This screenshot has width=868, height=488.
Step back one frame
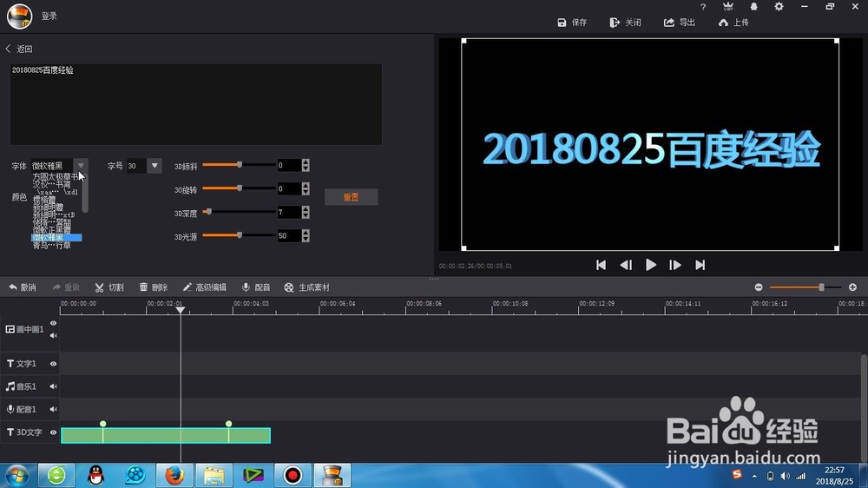coord(626,266)
